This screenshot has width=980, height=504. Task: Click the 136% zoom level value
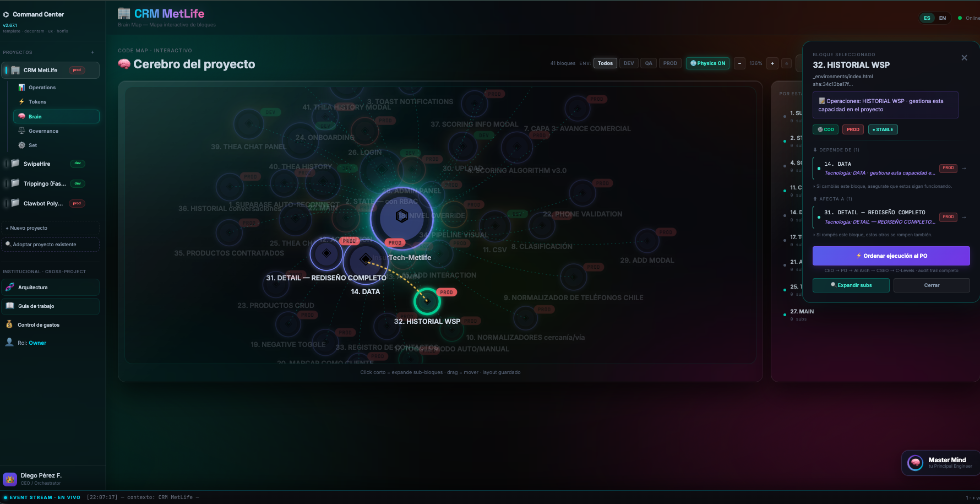[x=756, y=63]
